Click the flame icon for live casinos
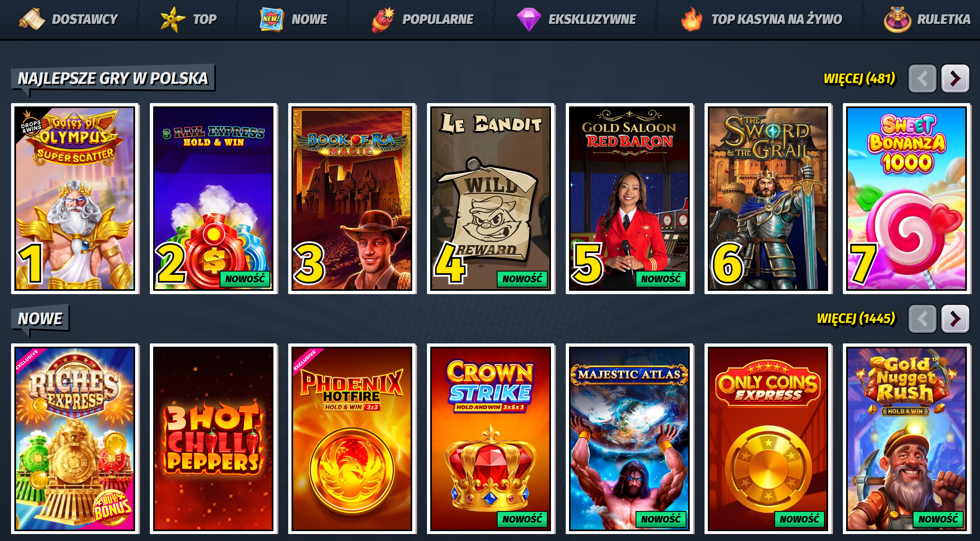This screenshot has height=541, width=980. tap(691, 19)
